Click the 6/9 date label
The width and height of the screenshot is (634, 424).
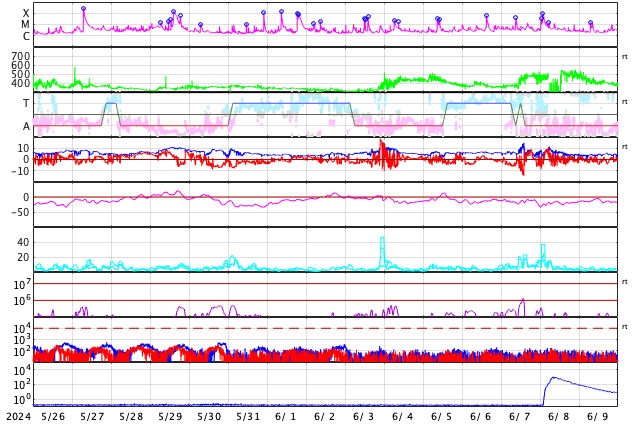point(598,416)
